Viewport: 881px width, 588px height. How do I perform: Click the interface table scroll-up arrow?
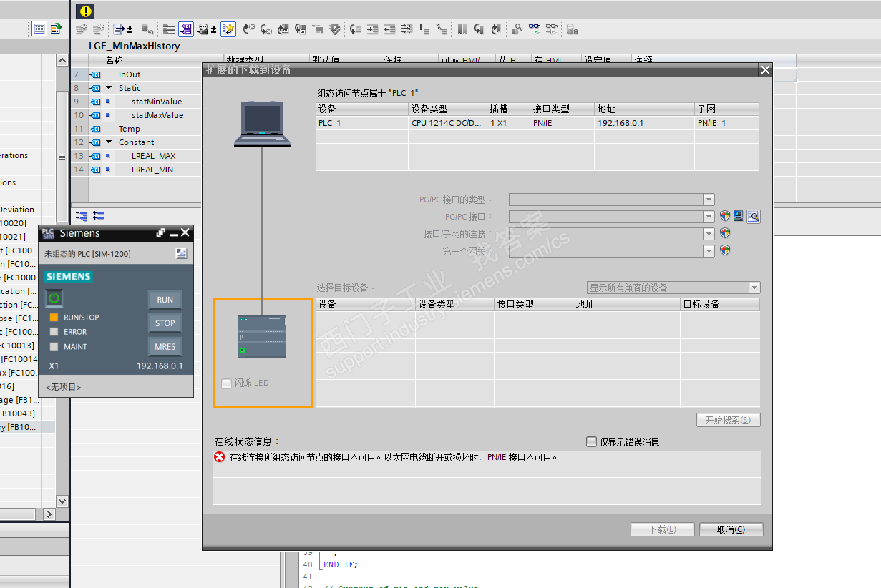pyautogui.click(x=62, y=62)
